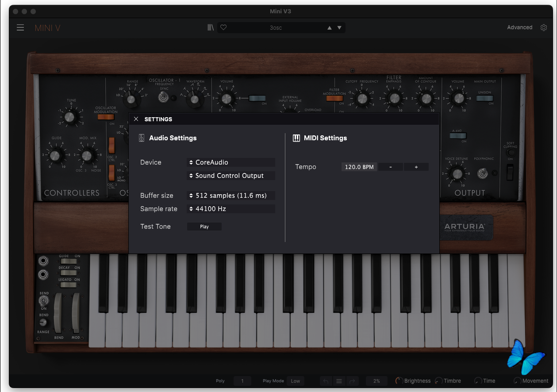
Task: Close the Settings dialog
Action: pos(136,119)
